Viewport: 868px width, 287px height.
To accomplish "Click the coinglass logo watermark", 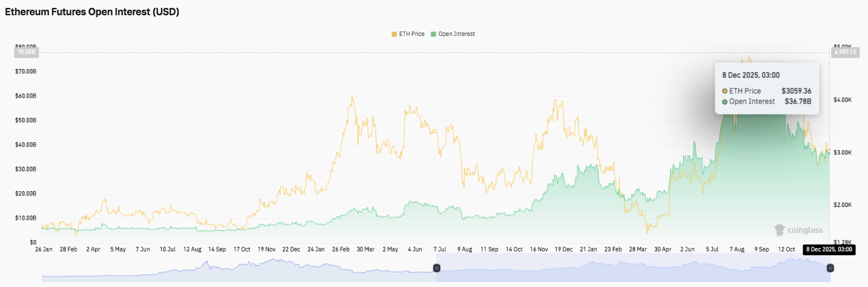I will (x=798, y=230).
